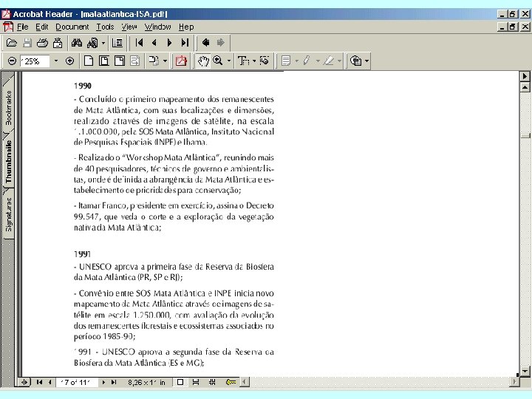Click the status bar navigation pane toggle button
This screenshot has height=399, width=532.
coord(24,383)
